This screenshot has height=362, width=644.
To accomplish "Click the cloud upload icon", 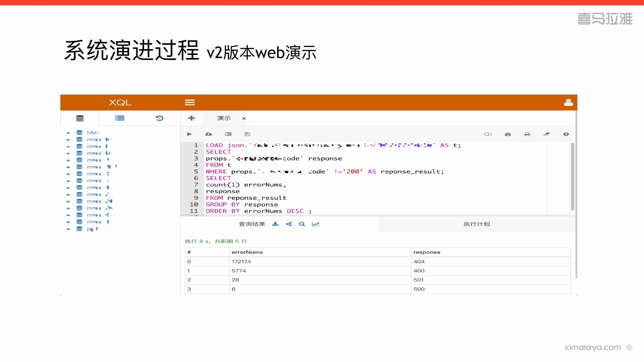I will (208, 134).
